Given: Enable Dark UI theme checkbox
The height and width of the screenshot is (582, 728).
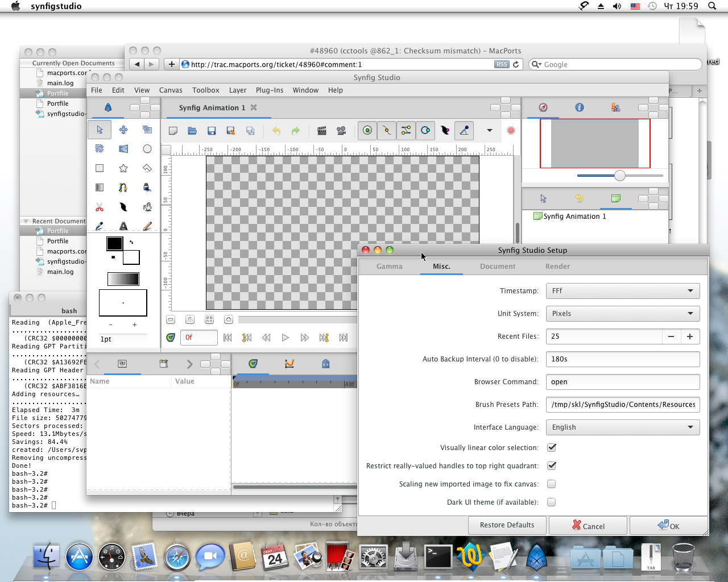Looking at the screenshot, I should 552,502.
